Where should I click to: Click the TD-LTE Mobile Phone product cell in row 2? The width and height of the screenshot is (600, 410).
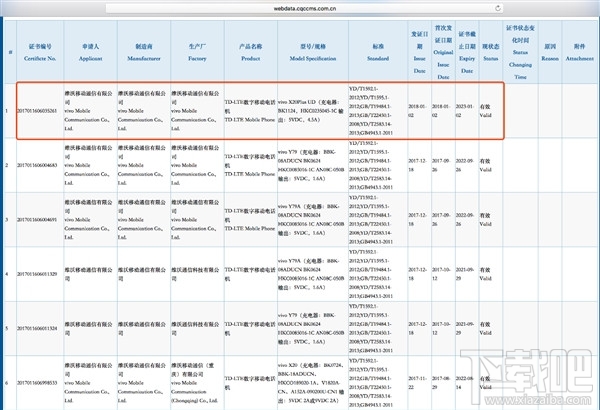pos(250,165)
